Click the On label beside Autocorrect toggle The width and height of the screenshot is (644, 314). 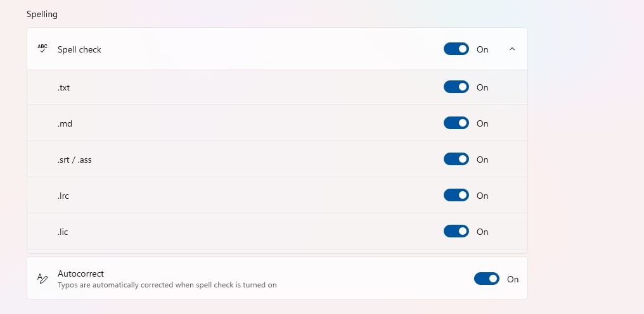click(x=513, y=279)
